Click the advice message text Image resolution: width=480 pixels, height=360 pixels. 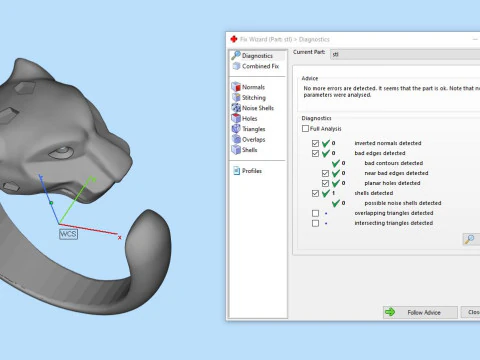392,92
